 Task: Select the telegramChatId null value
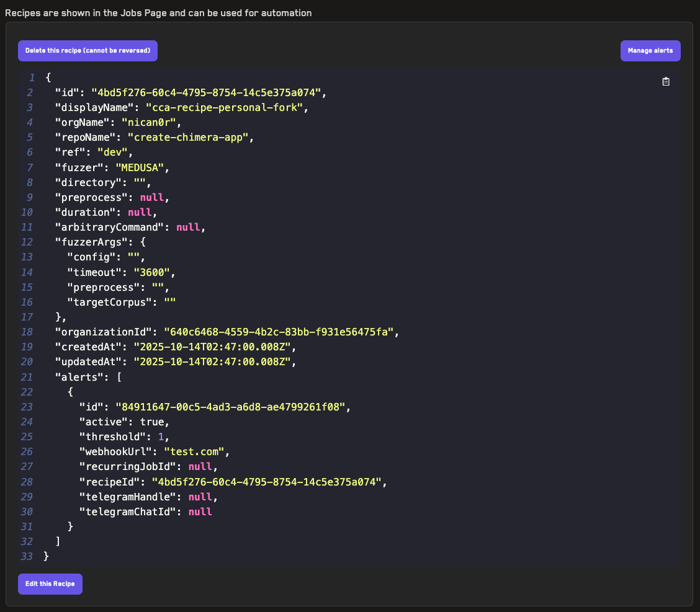[200, 512]
